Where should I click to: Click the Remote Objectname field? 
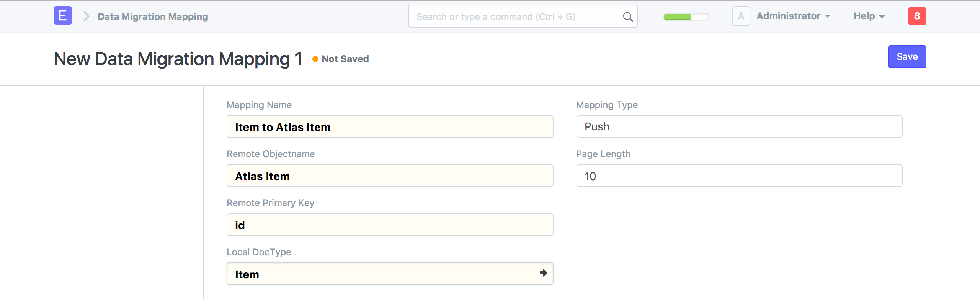click(x=390, y=176)
